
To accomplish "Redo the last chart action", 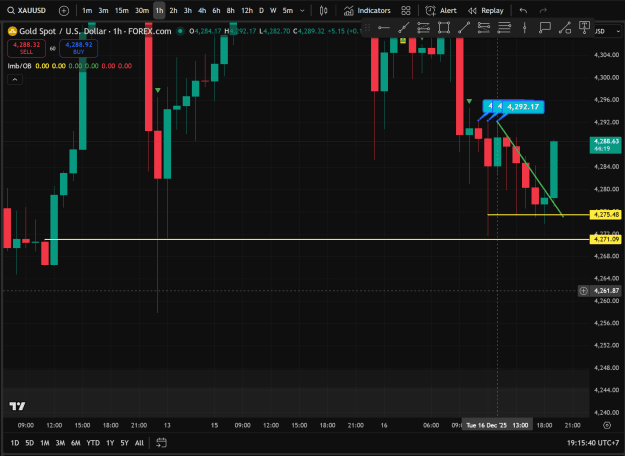I will tap(543, 11).
